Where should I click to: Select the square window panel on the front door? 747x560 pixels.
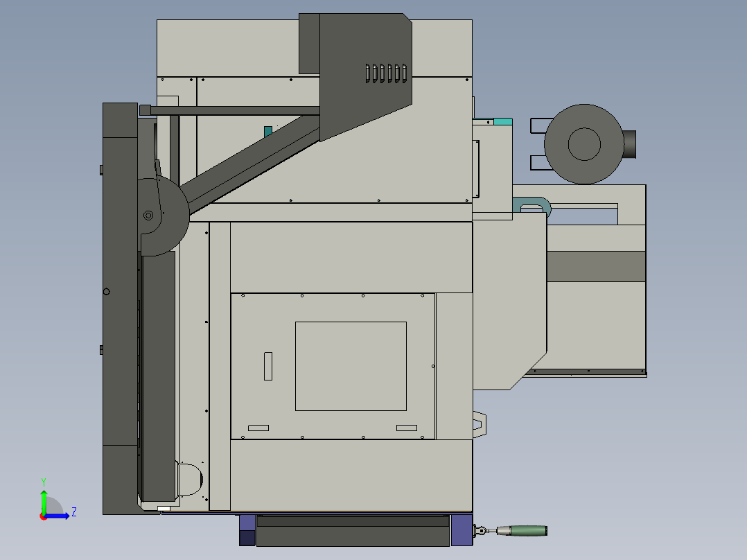351,366
